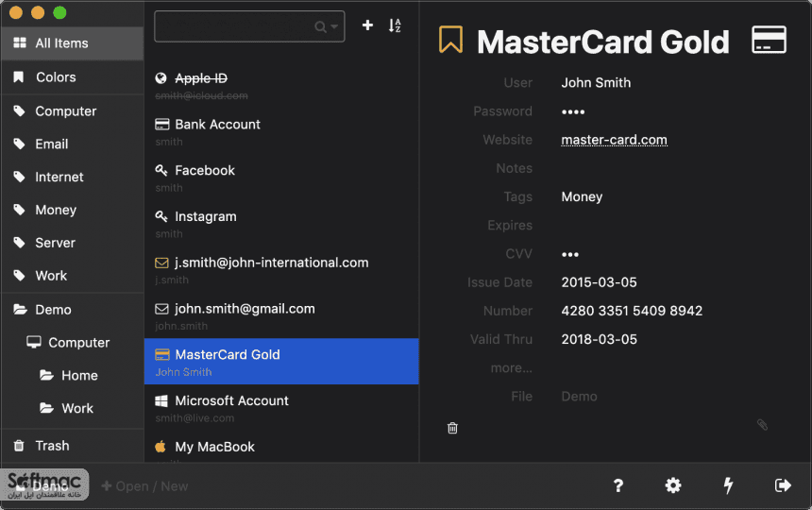Filter by Work tag
812x510 pixels.
(x=73, y=276)
